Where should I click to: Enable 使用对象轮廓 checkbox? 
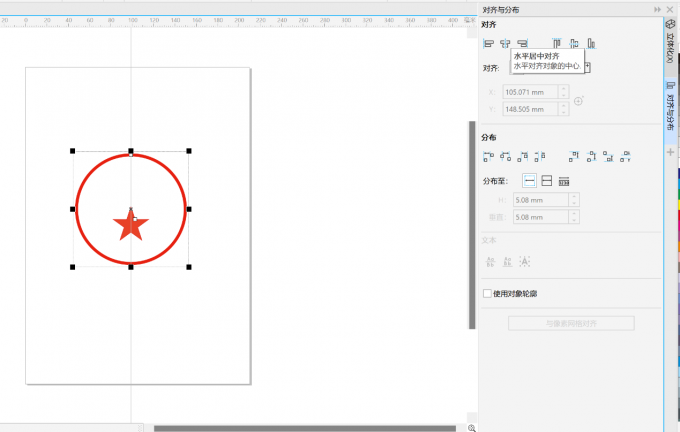tap(487, 294)
